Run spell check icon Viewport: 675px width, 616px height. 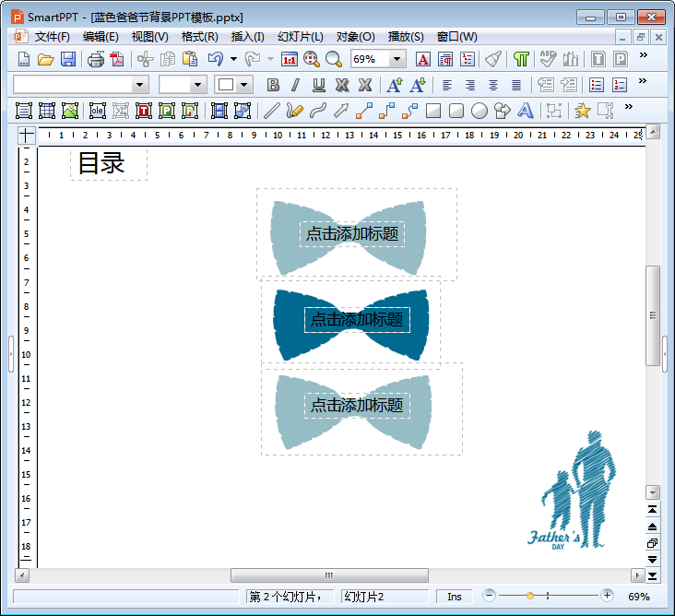(x=548, y=59)
